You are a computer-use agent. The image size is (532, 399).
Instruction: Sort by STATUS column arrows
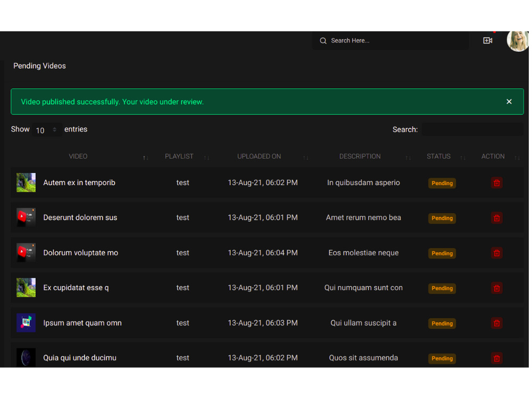click(x=463, y=158)
